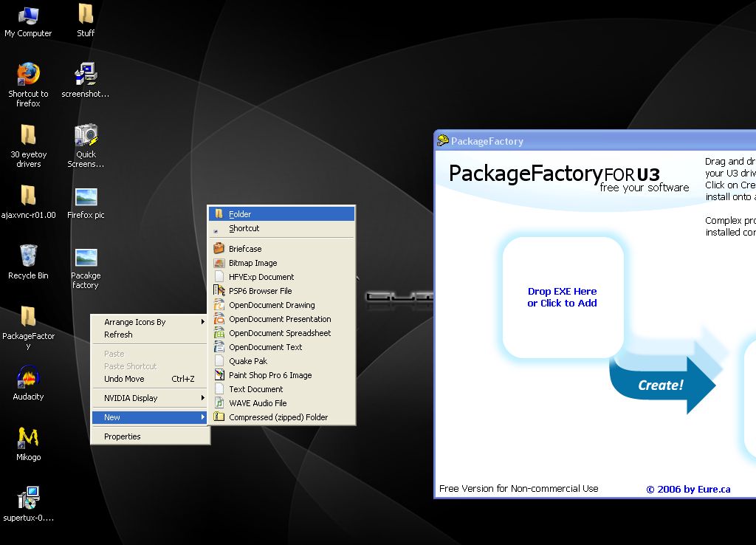
Task: Create a new WAVE Audio File
Action: click(x=282, y=402)
